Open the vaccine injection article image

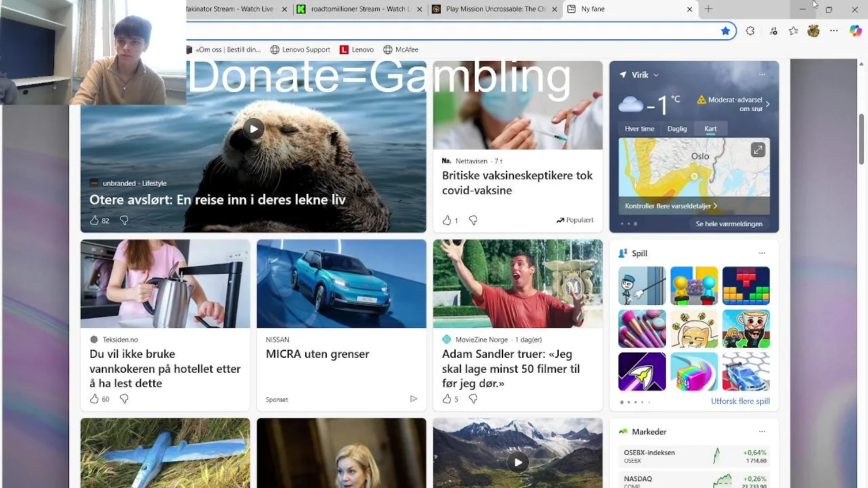[518, 105]
